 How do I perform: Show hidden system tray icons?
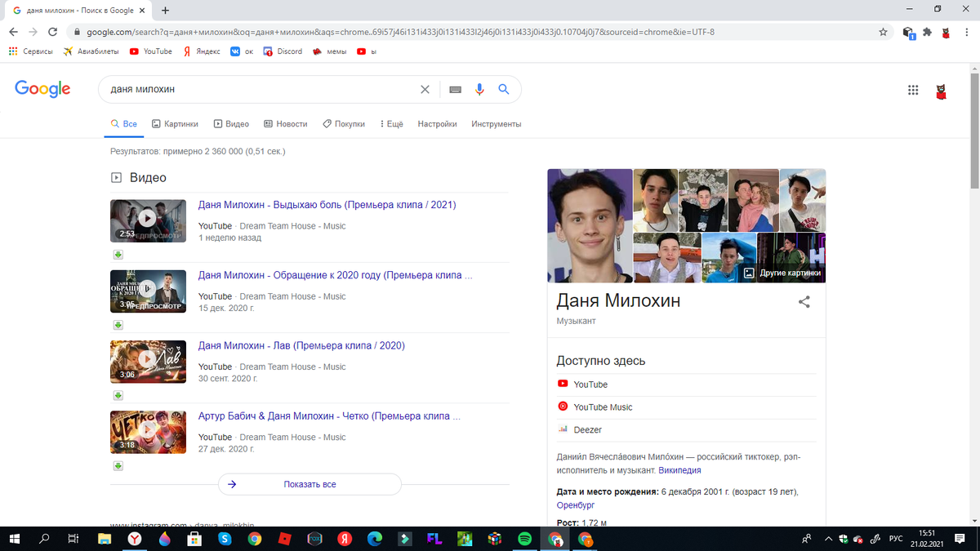(x=828, y=539)
